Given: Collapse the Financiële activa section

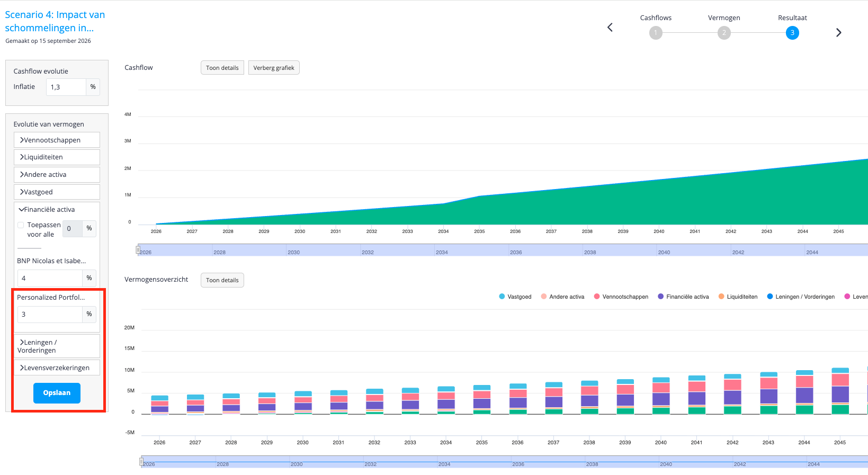Looking at the screenshot, I should pyautogui.click(x=57, y=210).
